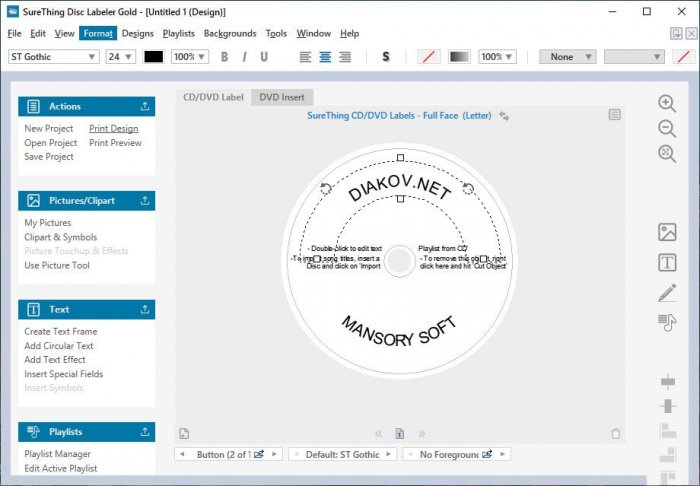Click the Pictures/Clipart panel upload arrow icon
Screen dimensions: 700x486
pos(145,201)
